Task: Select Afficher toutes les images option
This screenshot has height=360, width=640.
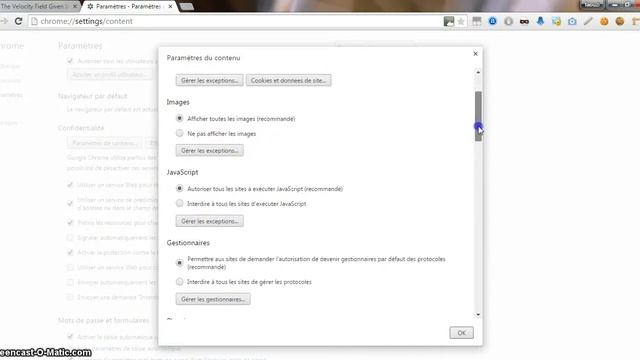Action: (180, 118)
